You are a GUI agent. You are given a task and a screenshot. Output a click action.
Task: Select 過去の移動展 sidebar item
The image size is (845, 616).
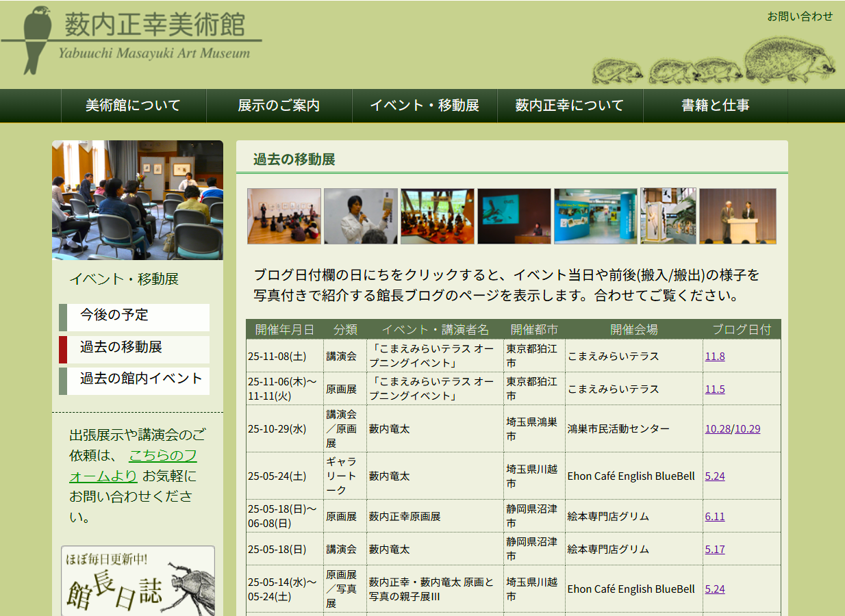point(121,348)
